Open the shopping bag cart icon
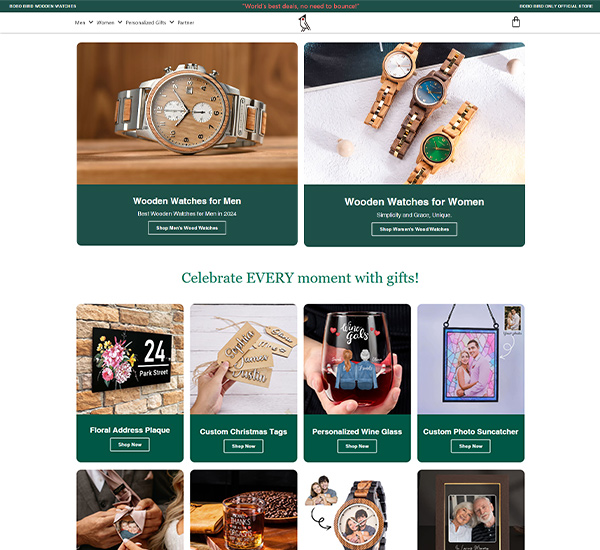This screenshot has height=550, width=600. pos(515,22)
